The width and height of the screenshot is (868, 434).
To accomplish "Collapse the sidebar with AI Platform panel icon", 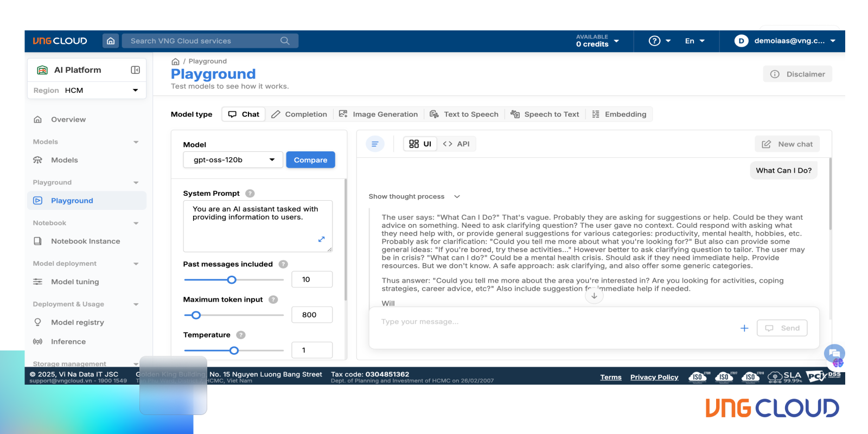I will click(136, 70).
